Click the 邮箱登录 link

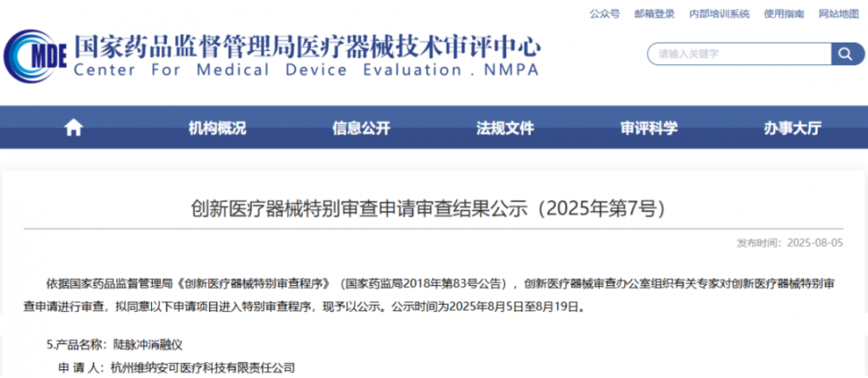coord(654,14)
